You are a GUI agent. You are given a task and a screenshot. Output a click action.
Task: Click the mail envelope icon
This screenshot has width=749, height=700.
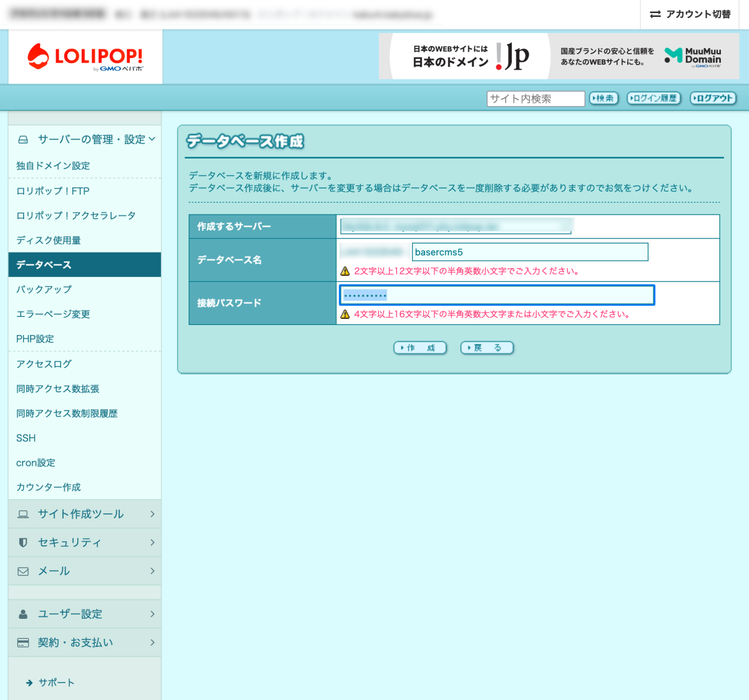coord(23,571)
